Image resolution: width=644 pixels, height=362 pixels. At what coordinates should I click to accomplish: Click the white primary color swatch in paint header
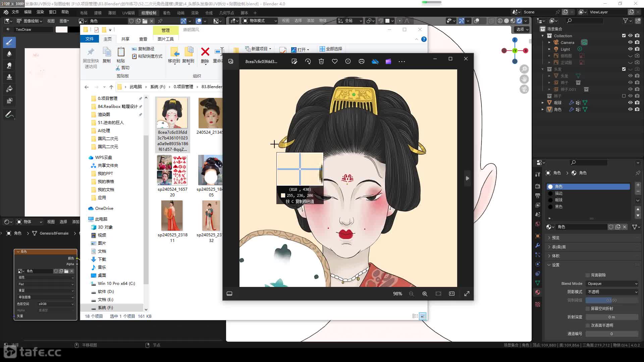coord(61,29)
